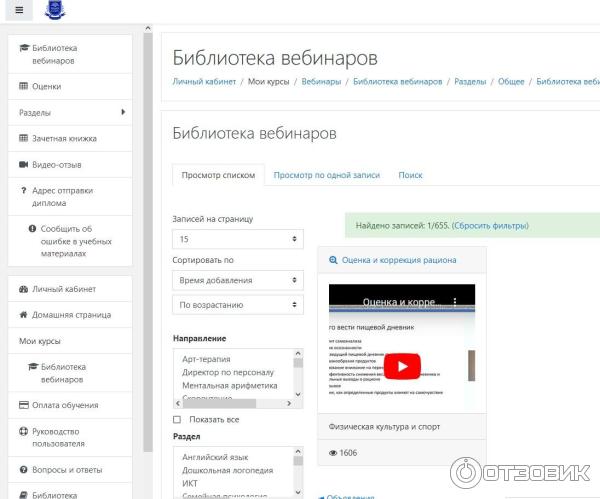The image size is (600, 499).
Task: Click Направление list scroll right arrow
Action: (x=289, y=403)
